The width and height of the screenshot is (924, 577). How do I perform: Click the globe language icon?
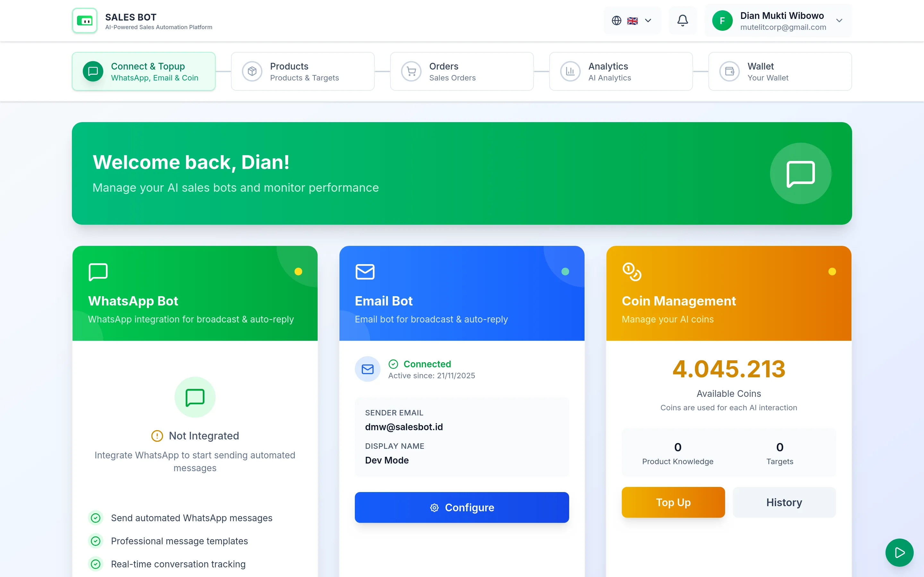click(616, 20)
